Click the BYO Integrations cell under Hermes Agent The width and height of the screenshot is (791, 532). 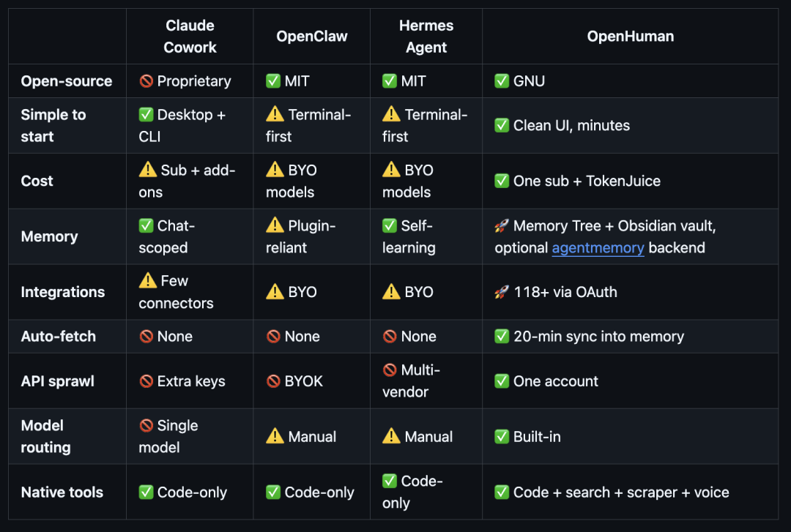tap(426, 292)
